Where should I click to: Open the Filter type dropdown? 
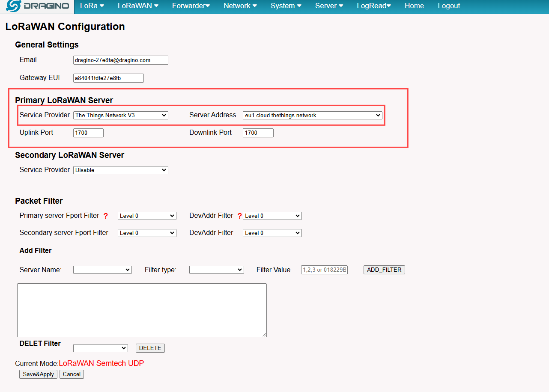(x=217, y=270)
